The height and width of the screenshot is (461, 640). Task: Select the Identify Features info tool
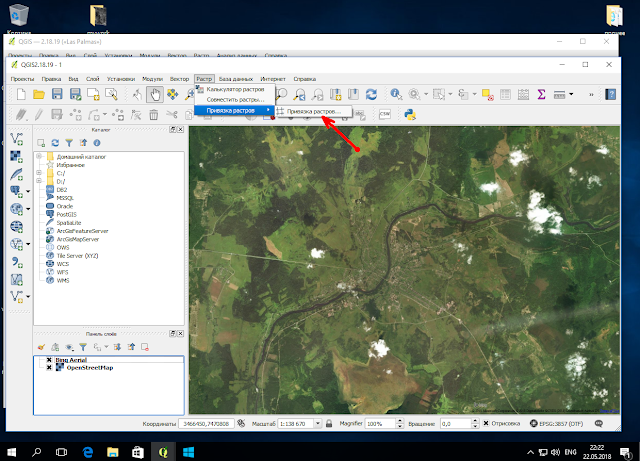[x=396, y=94]
